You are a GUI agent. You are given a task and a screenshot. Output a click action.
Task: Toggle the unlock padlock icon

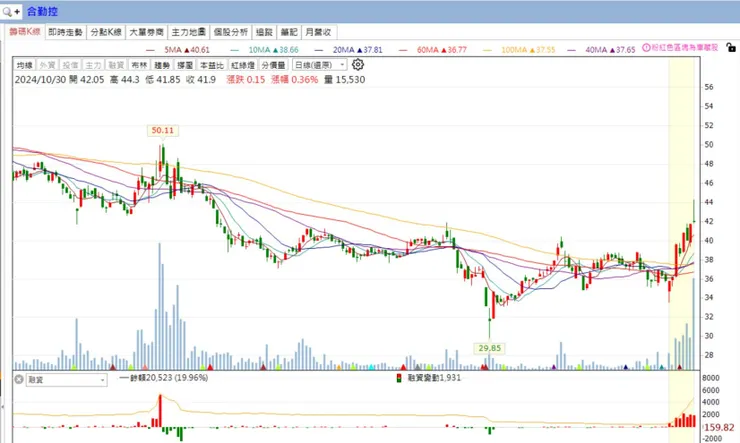pyautogui.click(x=731, y=48)
